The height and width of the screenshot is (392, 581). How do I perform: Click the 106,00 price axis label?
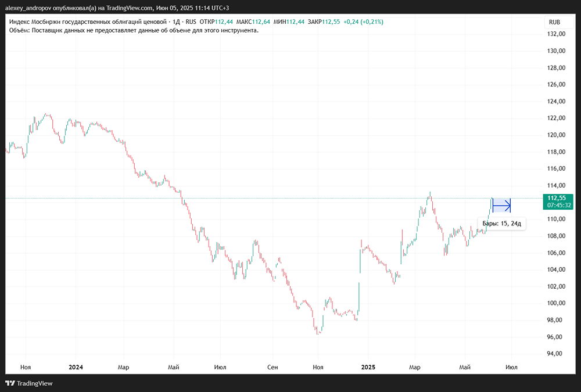(556, 253)
